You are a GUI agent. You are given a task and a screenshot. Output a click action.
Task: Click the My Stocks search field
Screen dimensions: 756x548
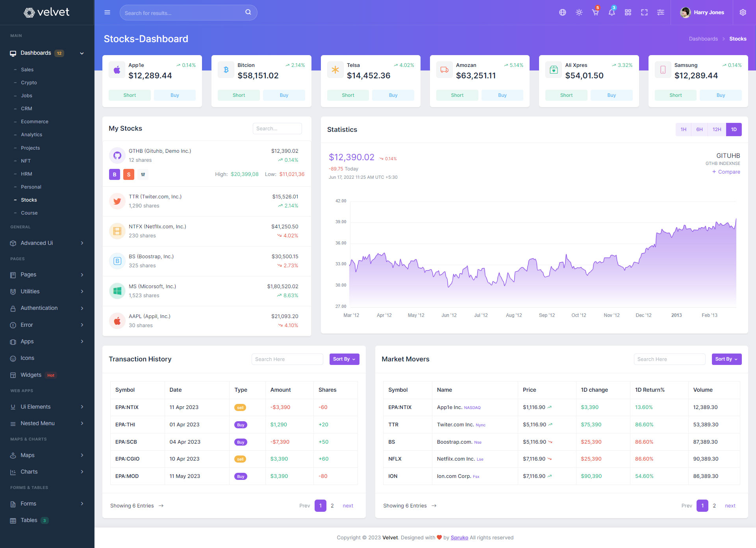[277, 129]
